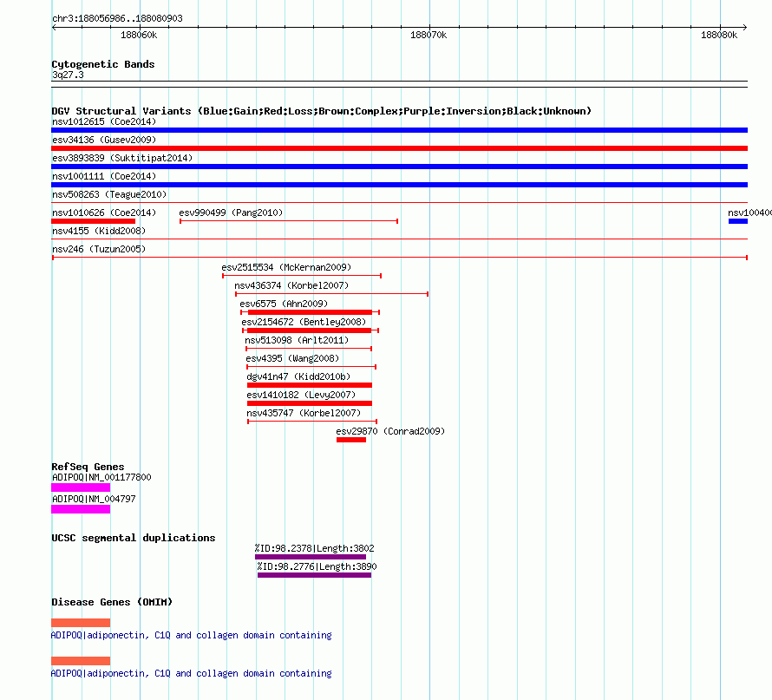Open the esv6575 (Ahn2009) red bar

(310, 312)
